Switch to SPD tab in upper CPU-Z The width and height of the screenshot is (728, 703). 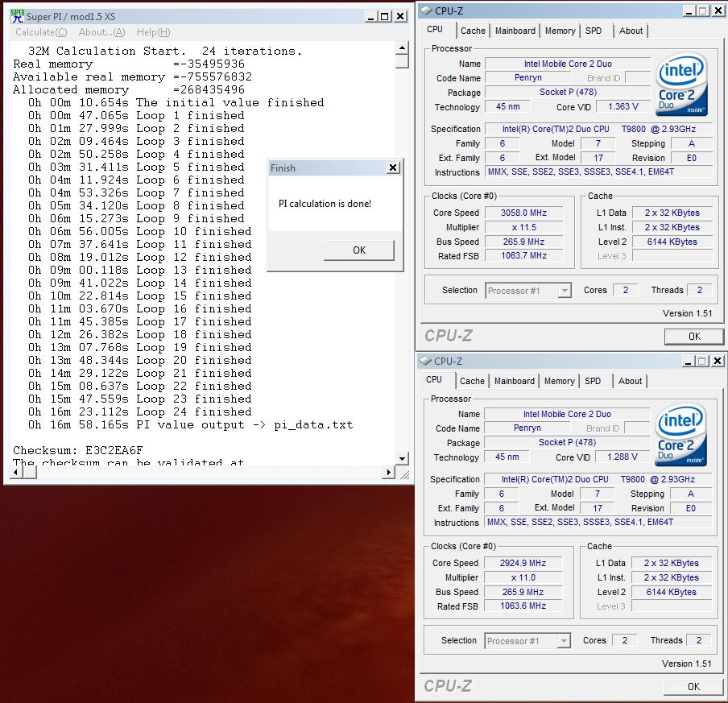pyautogui.click(x=594, y=31)
